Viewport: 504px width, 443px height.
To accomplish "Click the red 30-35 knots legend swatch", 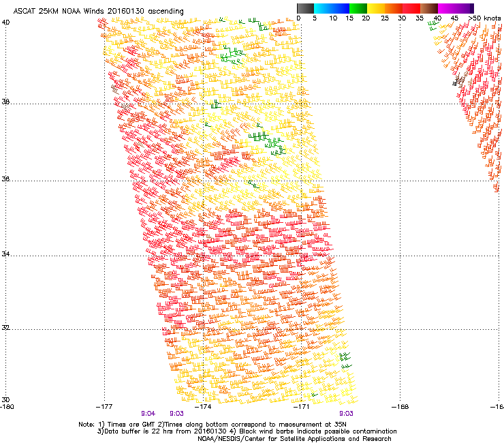I will 411,8.
